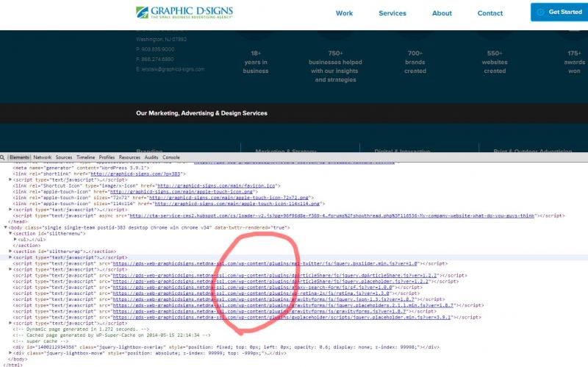Select the closing </head> tag line
This screenshot has width=588, height=367.
[18, 222]
